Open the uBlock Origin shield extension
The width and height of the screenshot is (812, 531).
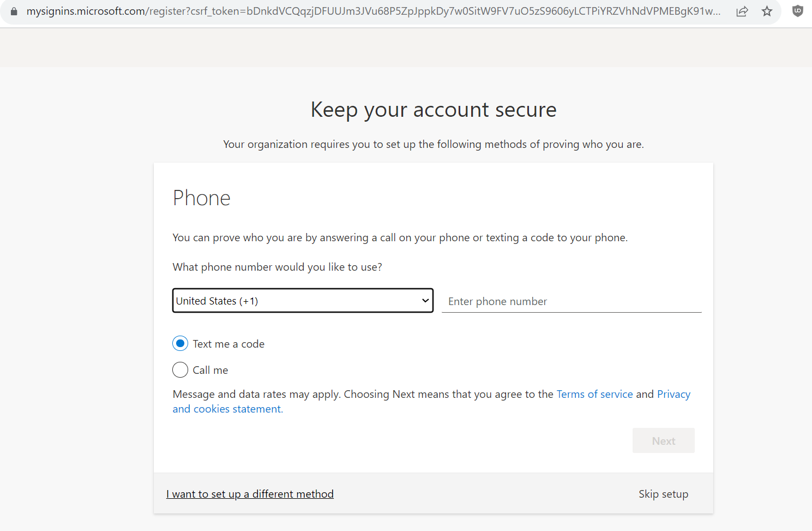pyautogui.click(x=797, y=11)
